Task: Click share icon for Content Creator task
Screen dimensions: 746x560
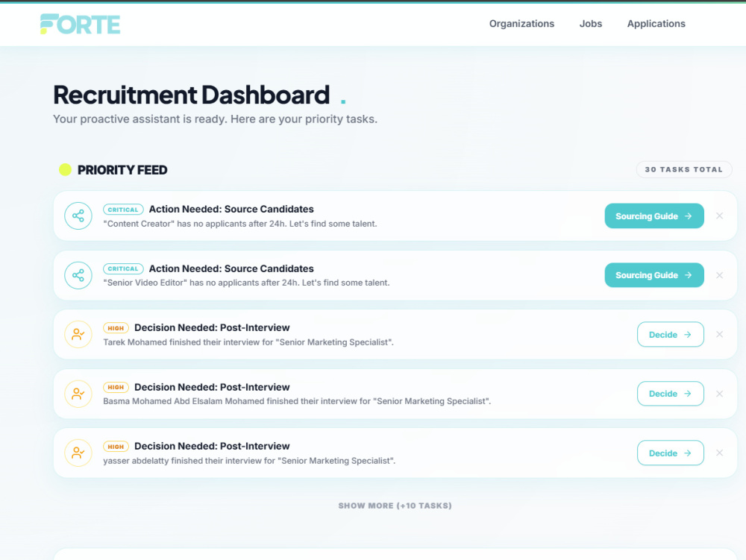Action: [78, 215]
